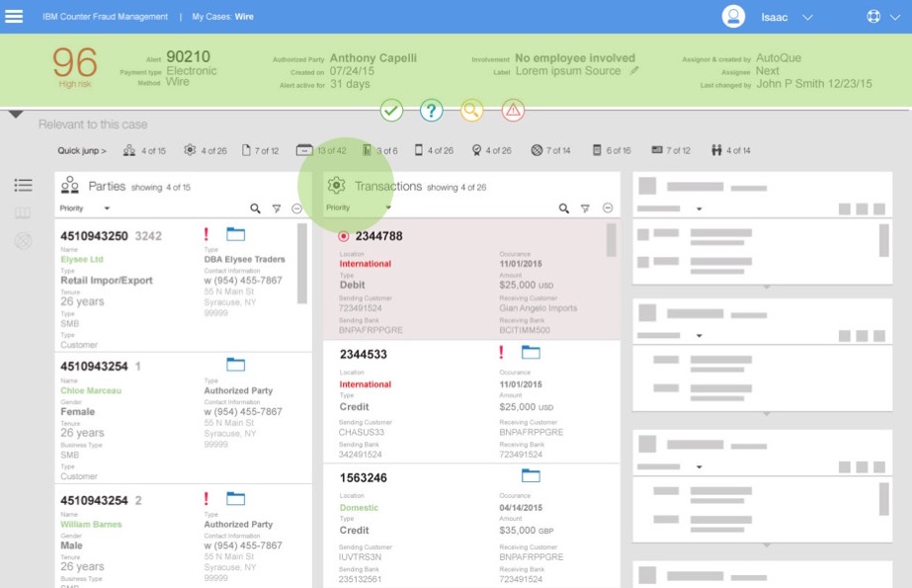The image size is (912, 588).
Task: Expand the help menu chevron
Action: pos(894,18)
